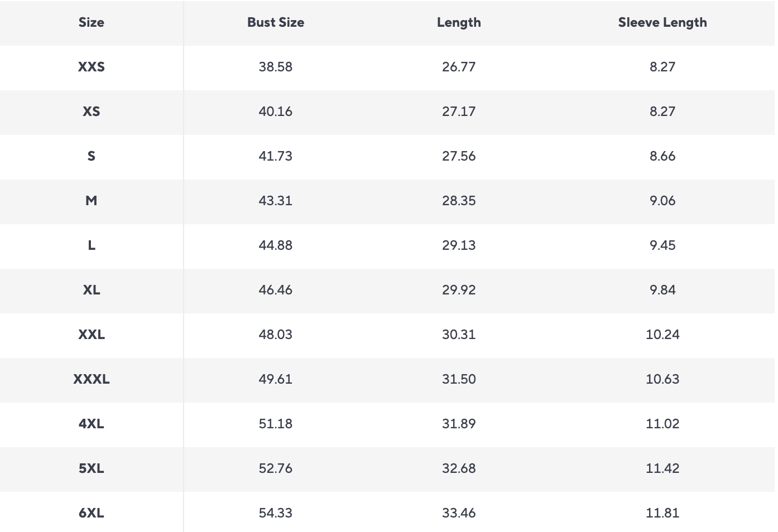
Task: Click the XXXL size label
Action: 92,379
